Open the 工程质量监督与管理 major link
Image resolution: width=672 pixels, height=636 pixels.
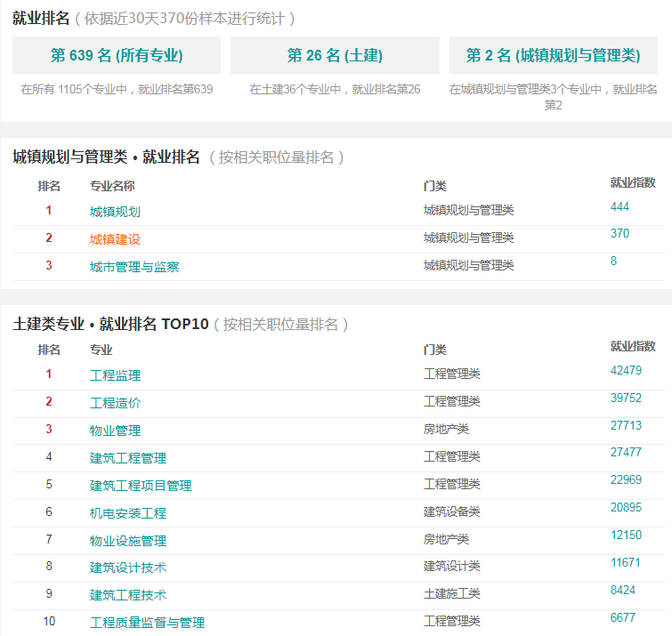[x=147, y=623]
